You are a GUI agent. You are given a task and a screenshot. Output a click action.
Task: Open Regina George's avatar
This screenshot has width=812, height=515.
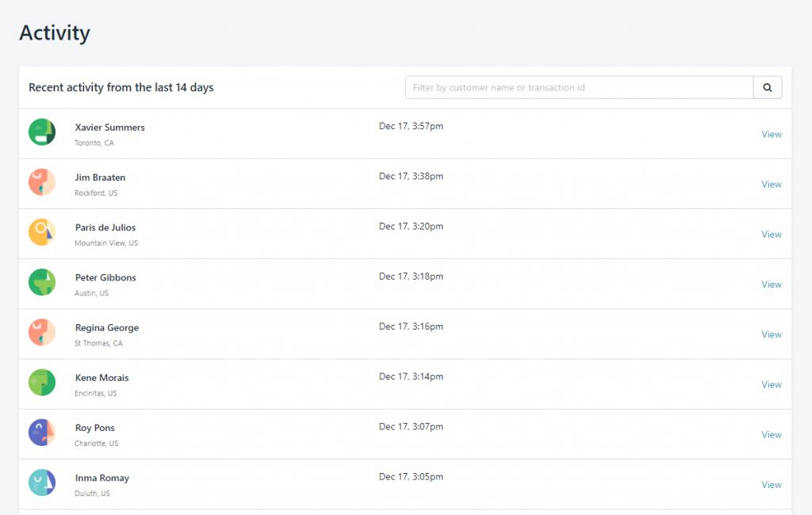point(42,332)
